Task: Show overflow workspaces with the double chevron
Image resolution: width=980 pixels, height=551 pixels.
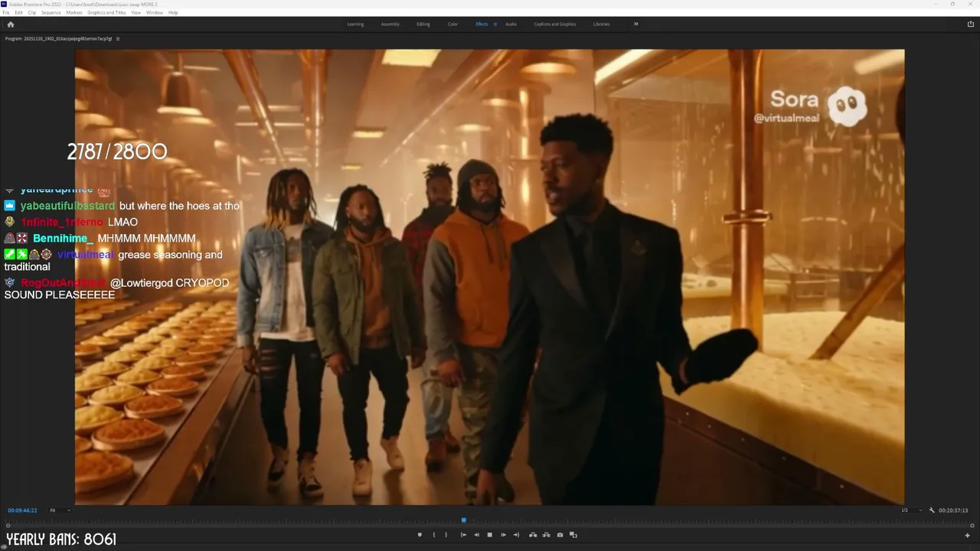Action: pos(635,24)
